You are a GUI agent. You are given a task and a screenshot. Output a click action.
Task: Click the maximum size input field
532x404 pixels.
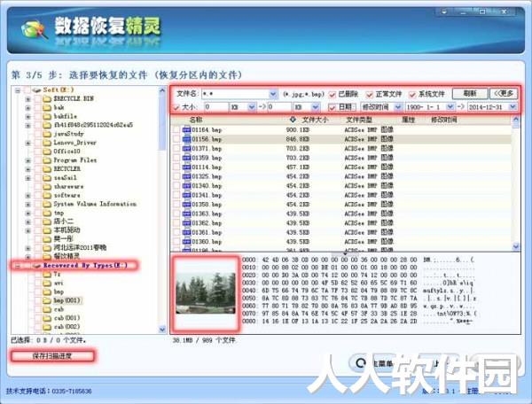pos(280,107)
